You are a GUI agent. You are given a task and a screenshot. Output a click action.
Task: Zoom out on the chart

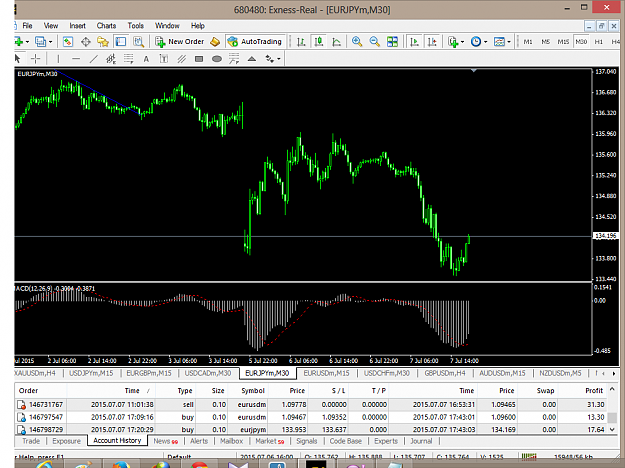(x=374, y=41)
